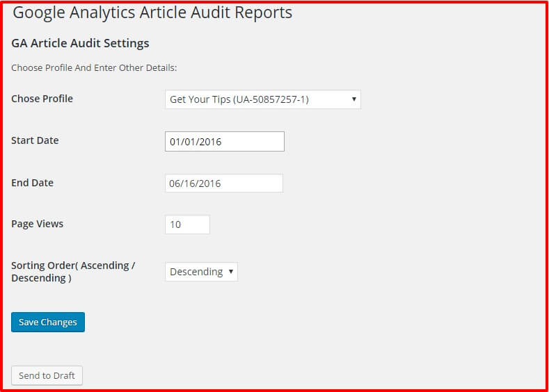Screen dimensions: 549x392
Task: Click the Start Date label
Action: [x=35, y=140]
